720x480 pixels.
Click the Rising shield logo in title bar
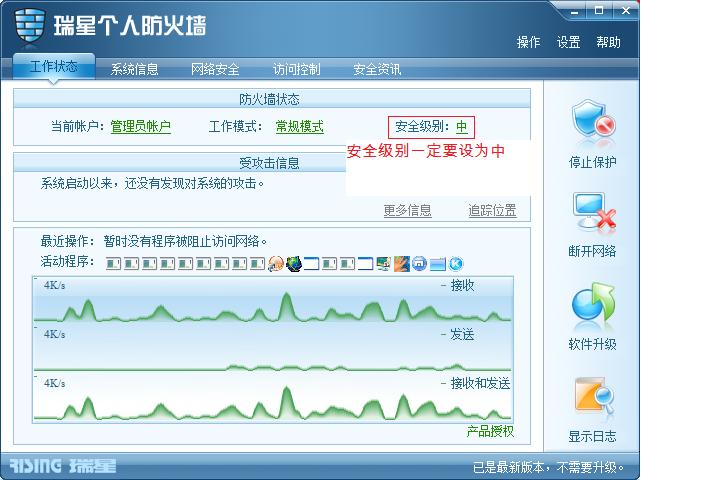click(30, 25)
